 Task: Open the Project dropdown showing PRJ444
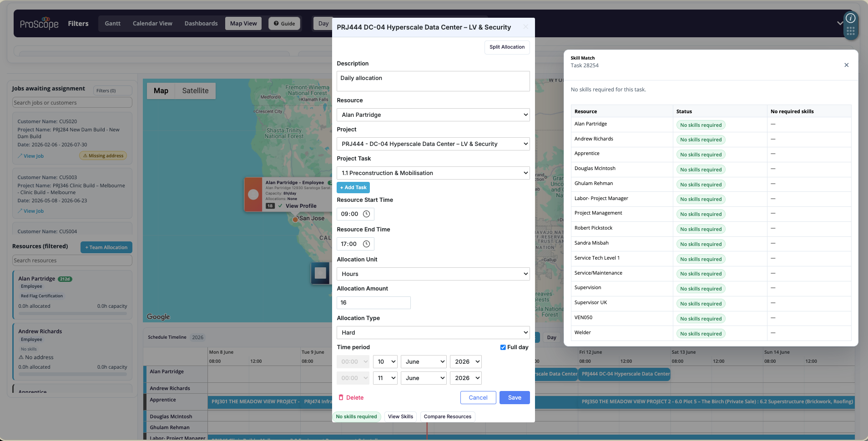433,144
